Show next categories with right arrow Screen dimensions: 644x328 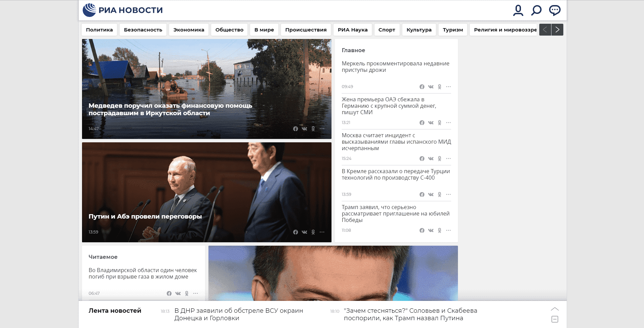tap(557, 30)
